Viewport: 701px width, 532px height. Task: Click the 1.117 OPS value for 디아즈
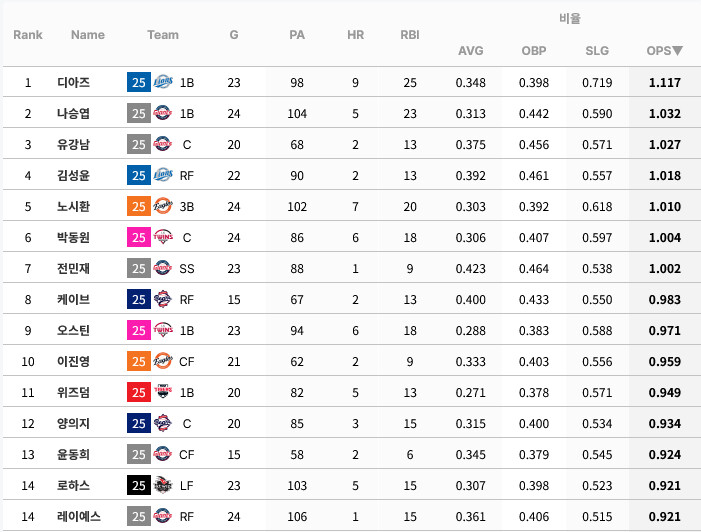[664, 82]
